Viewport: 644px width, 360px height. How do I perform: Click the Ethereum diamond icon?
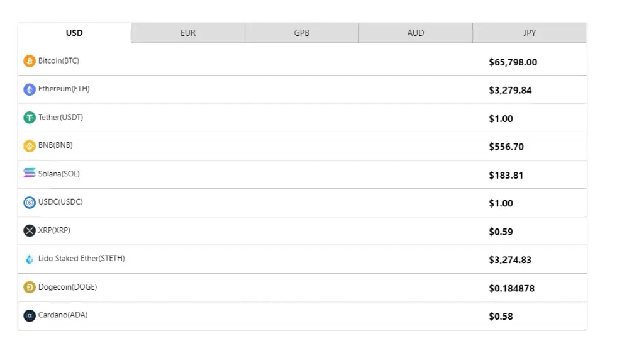pyautogui.click(x=29, y=89)
